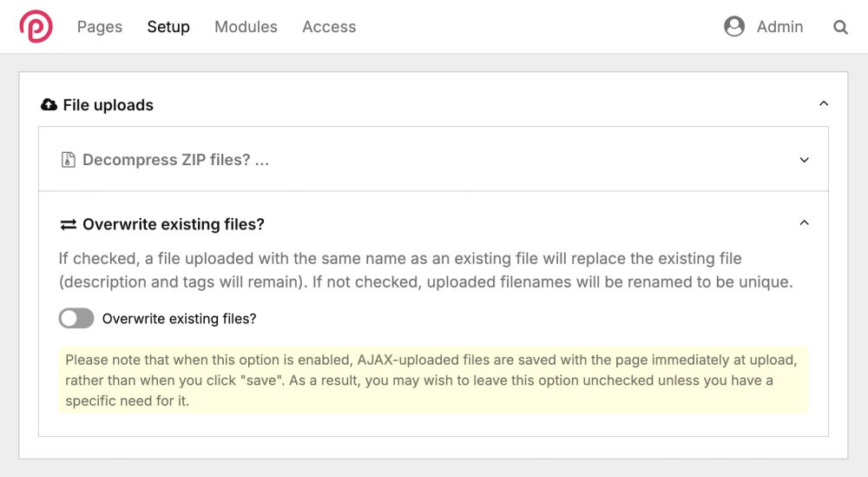
Task: Open the Setup menu
Action: (x=168, y=27)
